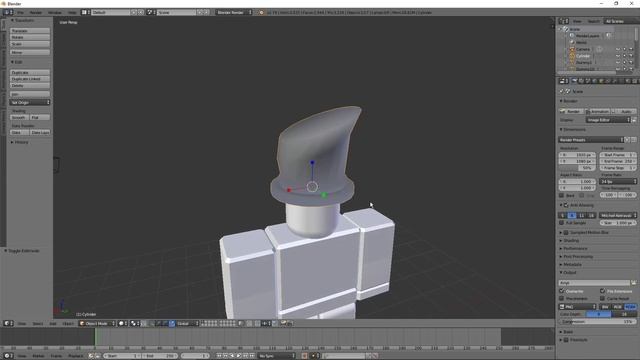Open the World properties tab icon
Screen dimensions: 640x360
pos(594,81)
